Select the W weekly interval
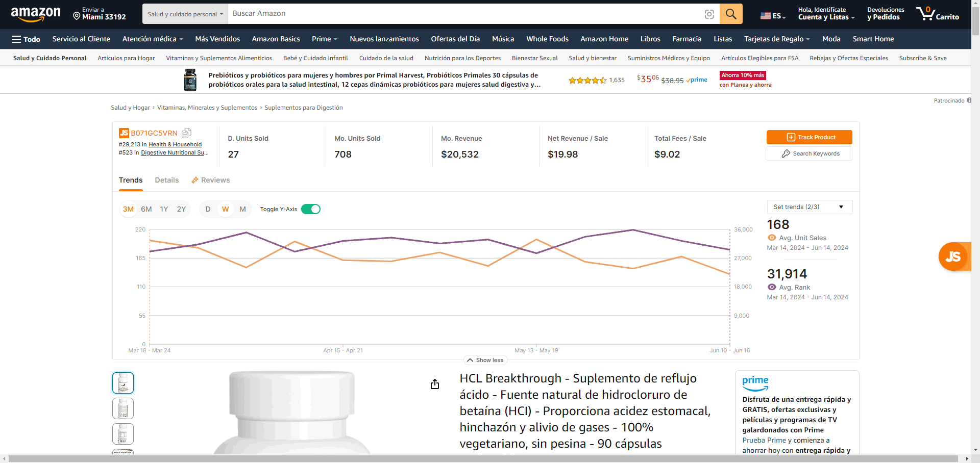980x463 pixels. (x=225, y=209)
